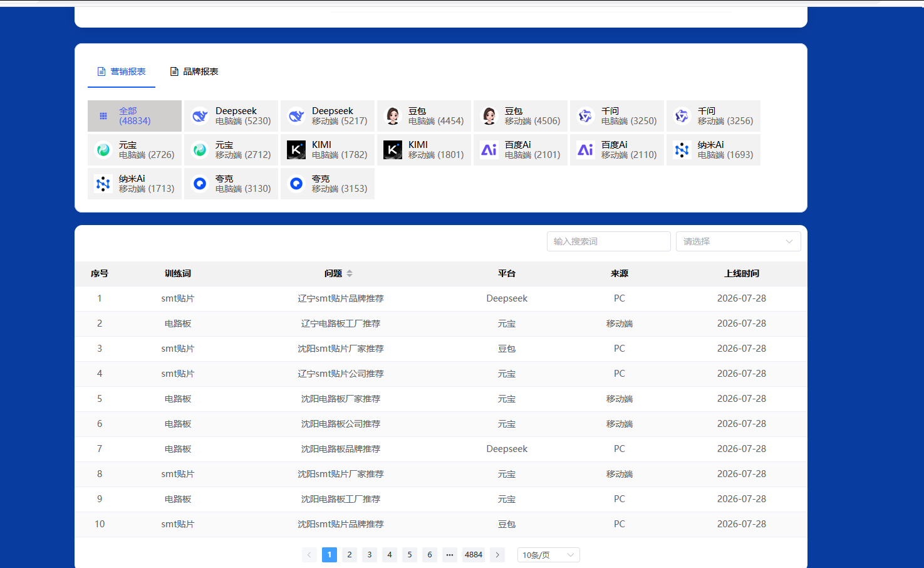924x568 pixels.
Task: Click the cell 沈阳电路板品牌推荐
Action: [341, 449]
